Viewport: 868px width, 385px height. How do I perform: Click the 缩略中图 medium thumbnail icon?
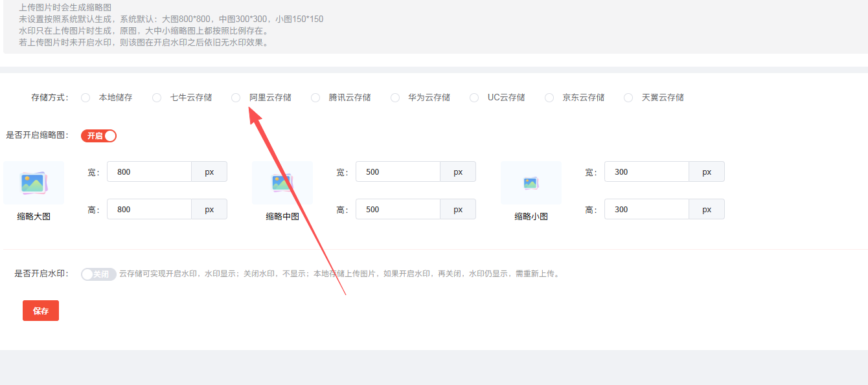click(282, 183)
